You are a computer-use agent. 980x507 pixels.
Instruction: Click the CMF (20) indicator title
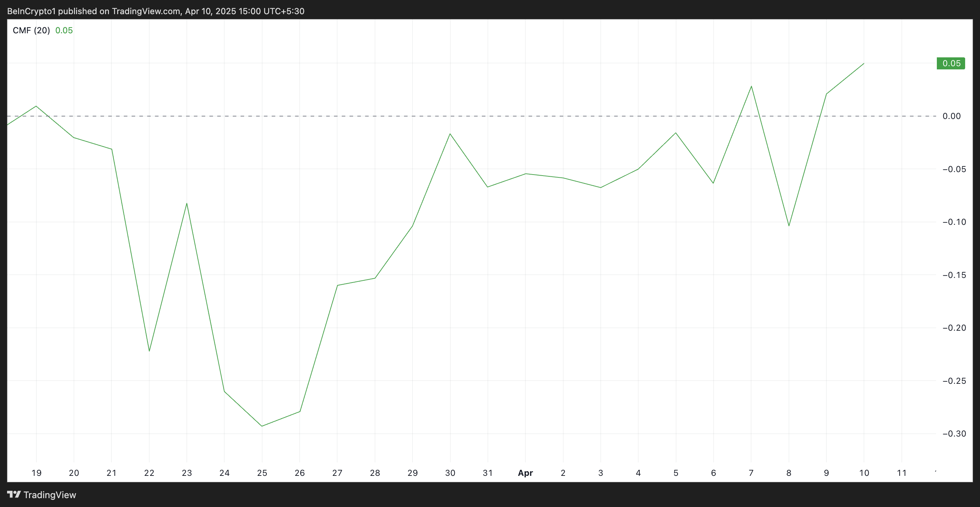click(x=31, y=30)
